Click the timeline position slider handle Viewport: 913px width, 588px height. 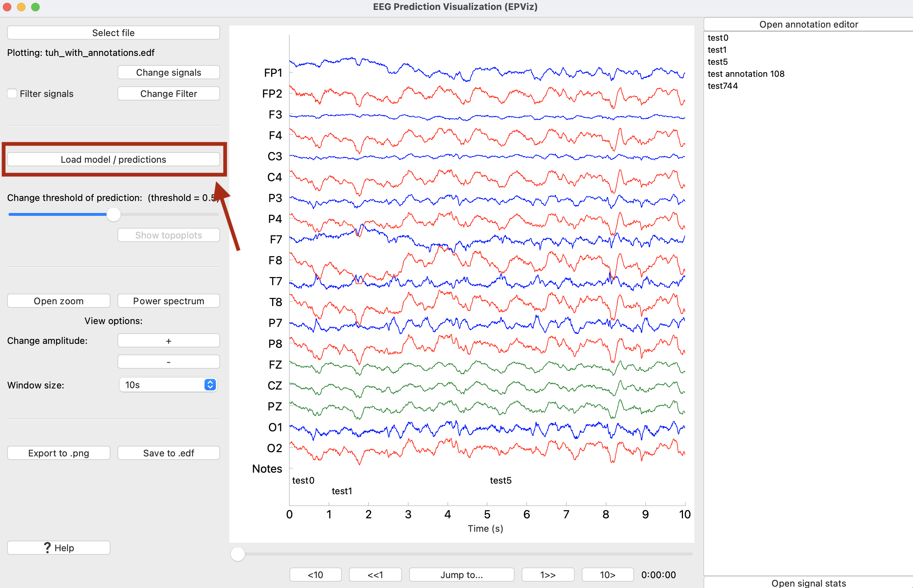(x=237, y=554)
